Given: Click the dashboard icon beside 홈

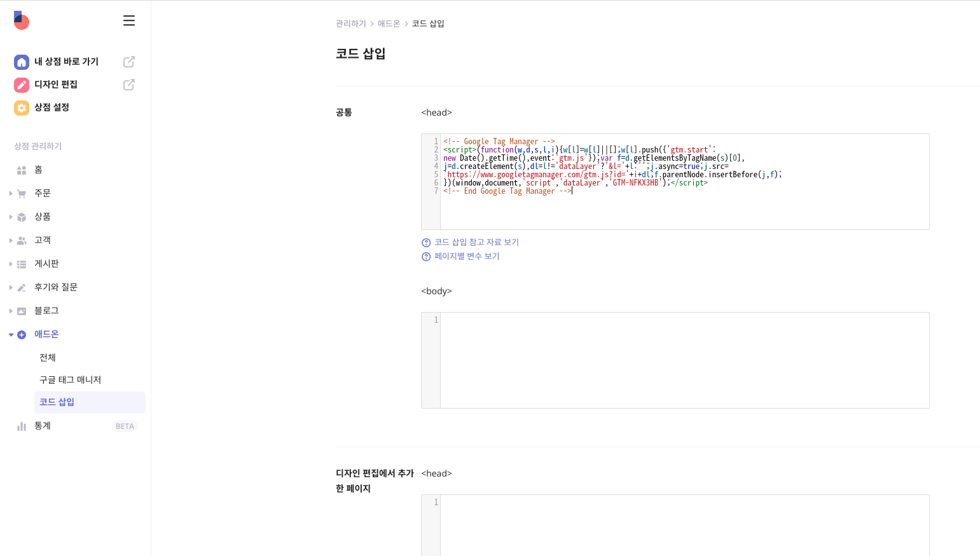Looking at the screenshot, I should [x=22, y=170].
